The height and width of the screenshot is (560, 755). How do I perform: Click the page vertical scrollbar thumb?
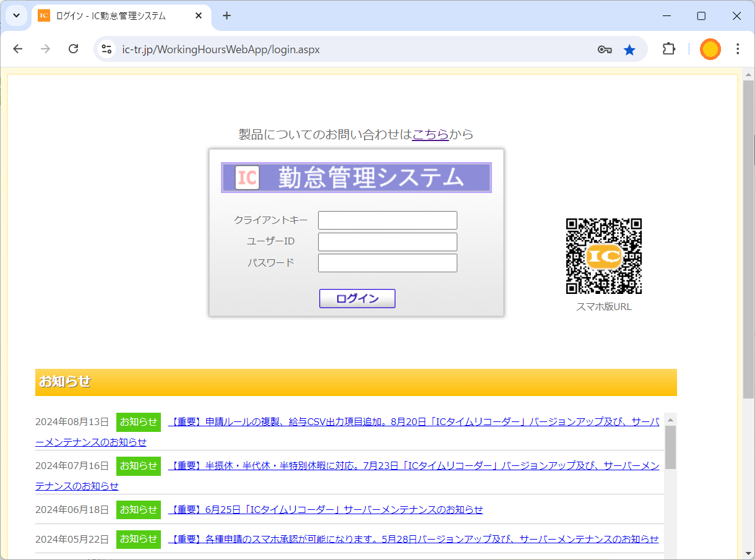[748, 239]
